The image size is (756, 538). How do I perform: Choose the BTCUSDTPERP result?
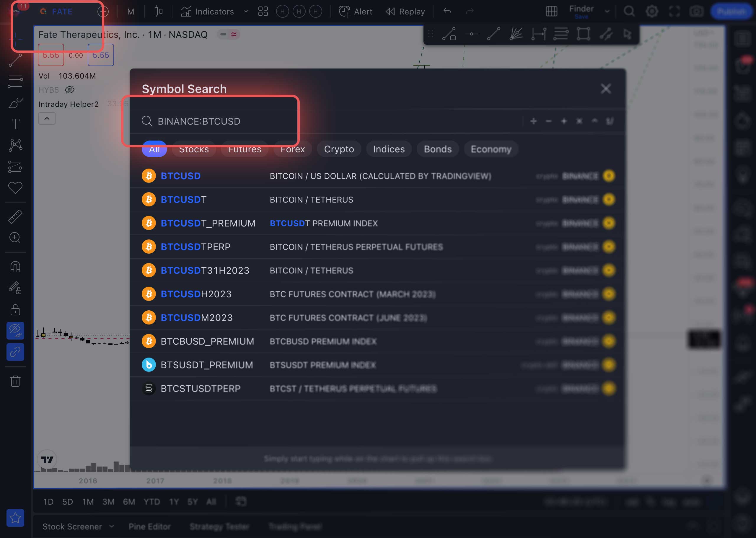point(378,247)
